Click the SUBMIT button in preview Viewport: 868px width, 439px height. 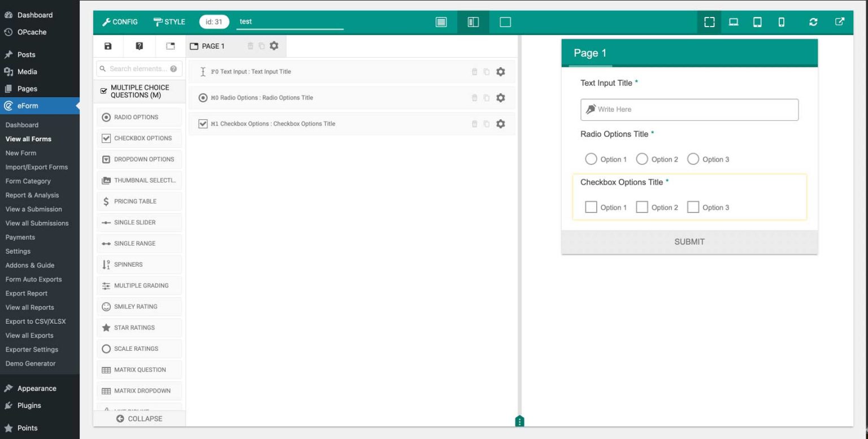click(689, 242)
